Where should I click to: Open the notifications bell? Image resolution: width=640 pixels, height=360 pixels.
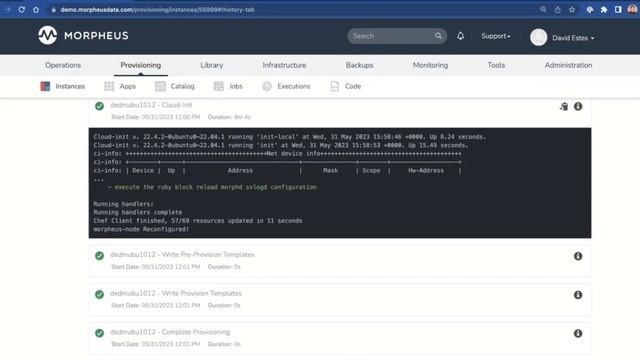[x=460, y=36]
